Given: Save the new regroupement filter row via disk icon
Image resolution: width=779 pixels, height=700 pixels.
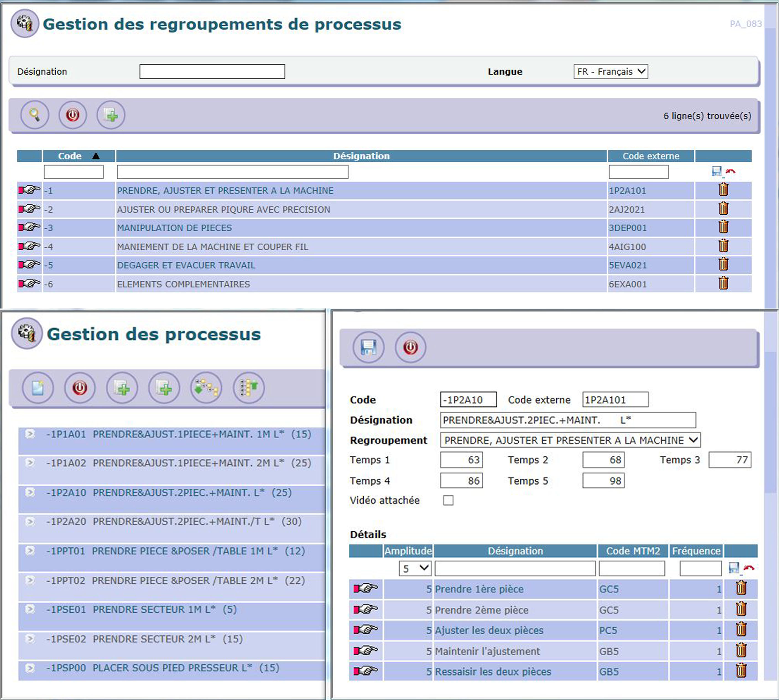Looking at the screenshot, I should point(717,172).
